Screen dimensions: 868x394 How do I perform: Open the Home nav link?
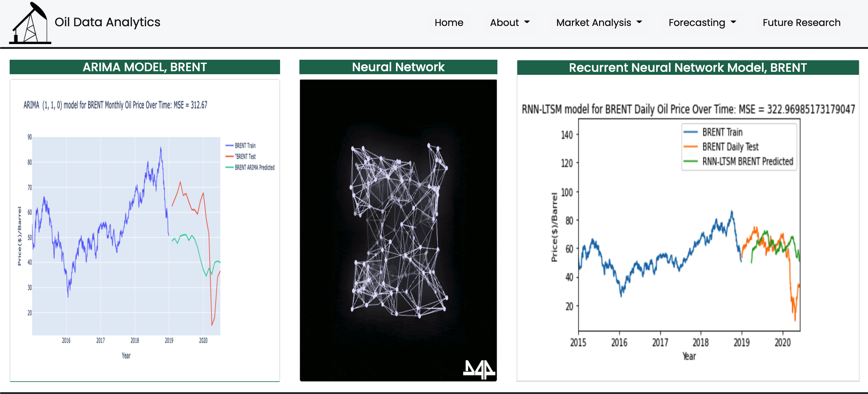tap(448, 23)
